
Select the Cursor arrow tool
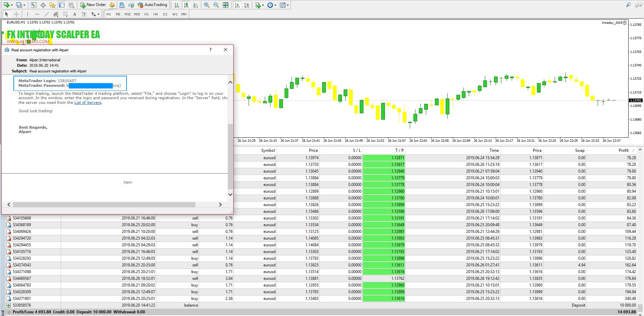pyautogui.click(x=6, y=14)
